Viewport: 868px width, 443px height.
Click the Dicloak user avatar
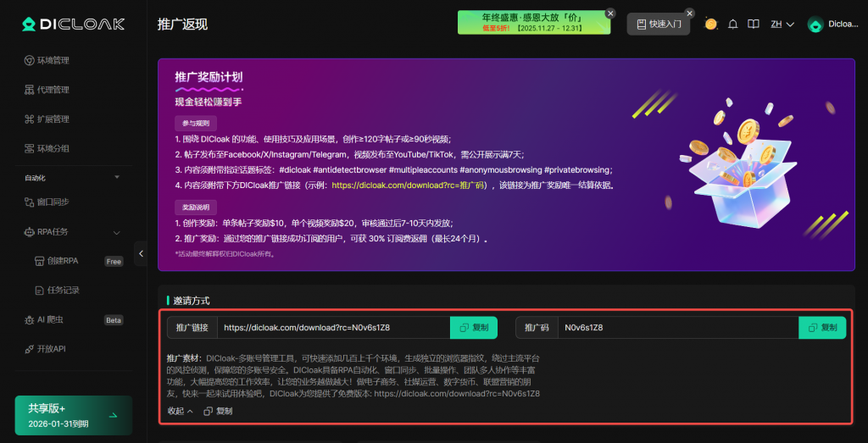pos(815,25)
